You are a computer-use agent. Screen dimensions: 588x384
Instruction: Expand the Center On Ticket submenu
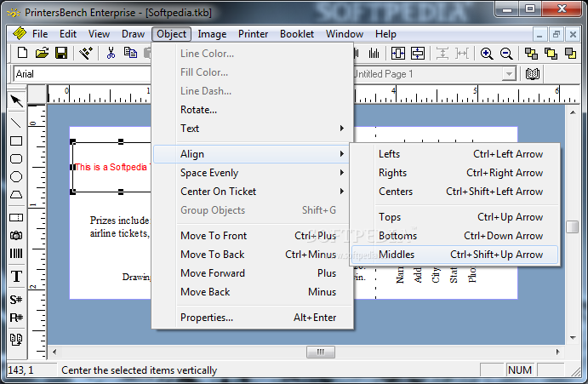pyautogui.click(x=253, y=192)
